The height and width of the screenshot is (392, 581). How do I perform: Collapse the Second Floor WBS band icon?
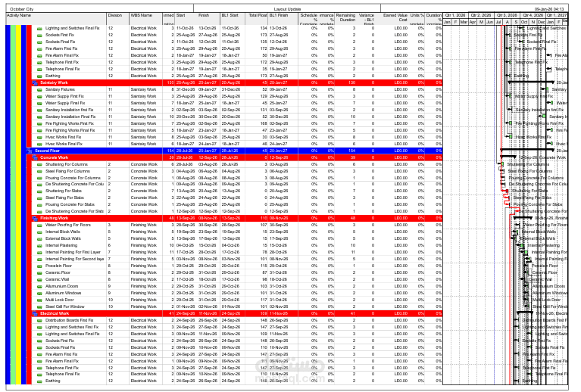pyautogui.click(x=30, y=151)
